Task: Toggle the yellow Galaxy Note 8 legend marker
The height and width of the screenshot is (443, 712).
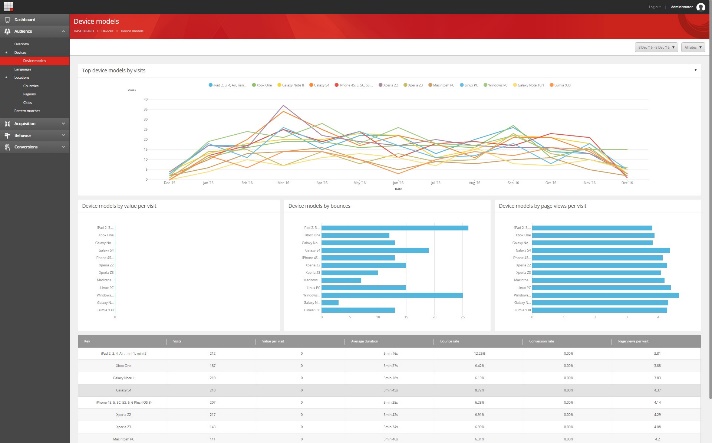Action: [280, 85]
